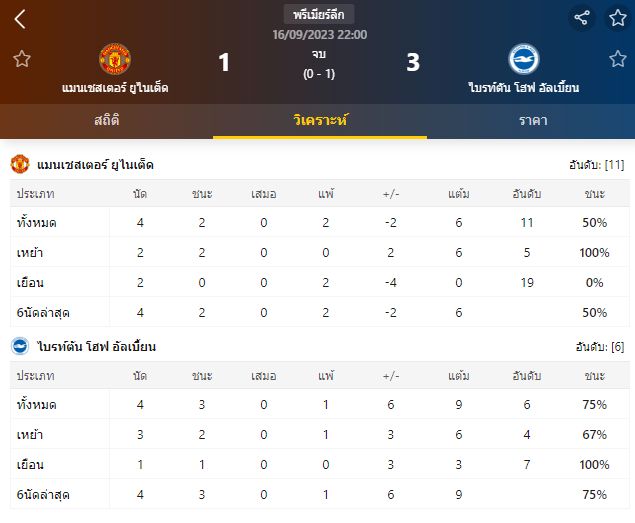Click the พรีเมียร์ลีก league label
Viewport: 635px width, 523px height.
[319, 14]
